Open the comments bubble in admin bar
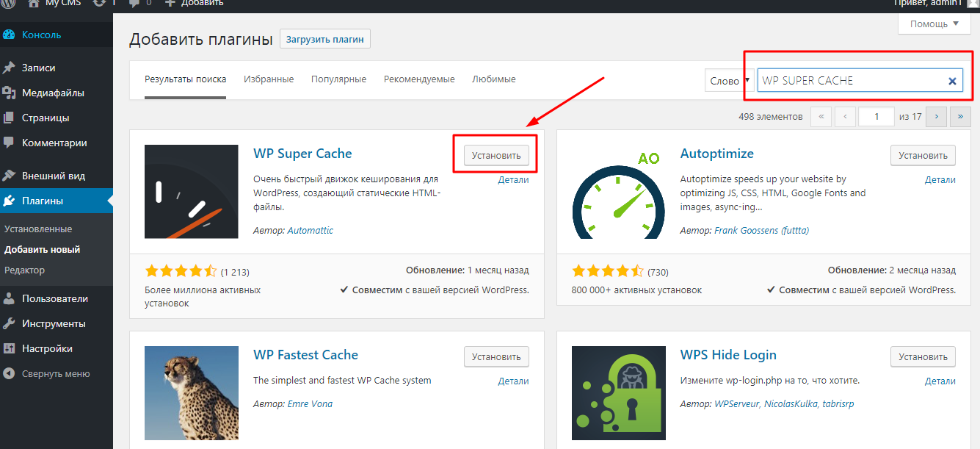The image size is (980, 449). [x=133, y=4]
